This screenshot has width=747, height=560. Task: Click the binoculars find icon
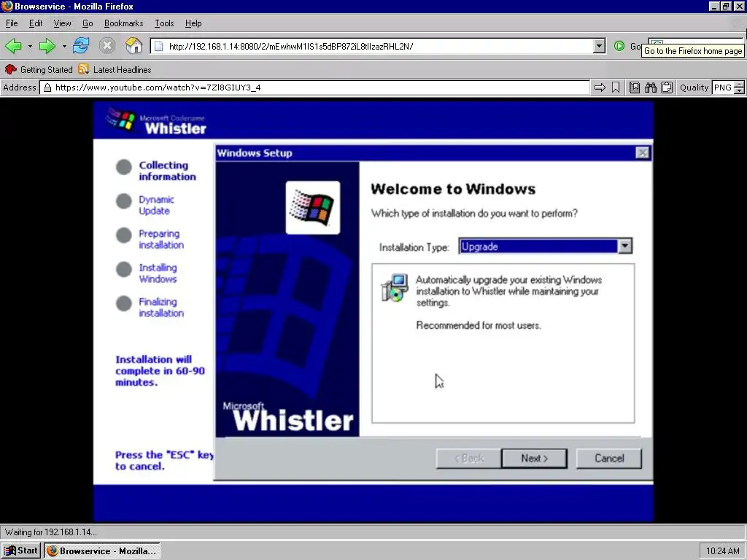pos(651,87)
